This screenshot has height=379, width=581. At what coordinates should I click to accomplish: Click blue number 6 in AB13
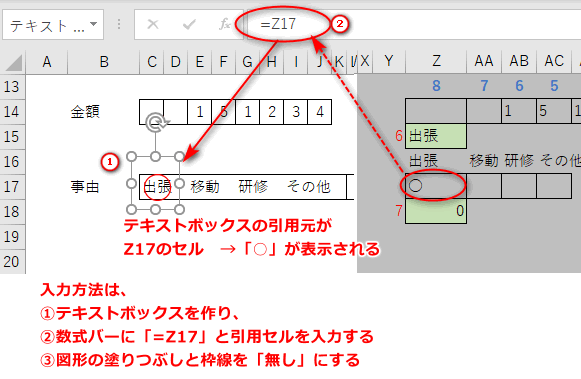(x=519, y=86)
